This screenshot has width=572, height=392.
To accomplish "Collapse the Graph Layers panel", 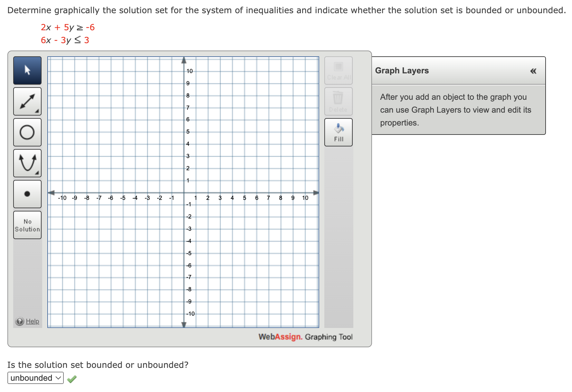I will click(x=533, y=71).
